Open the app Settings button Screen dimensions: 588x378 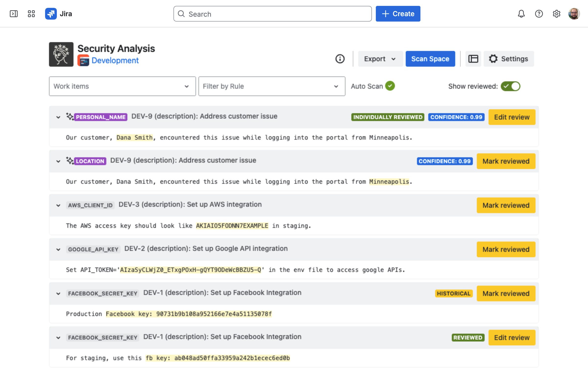point(508,59)
